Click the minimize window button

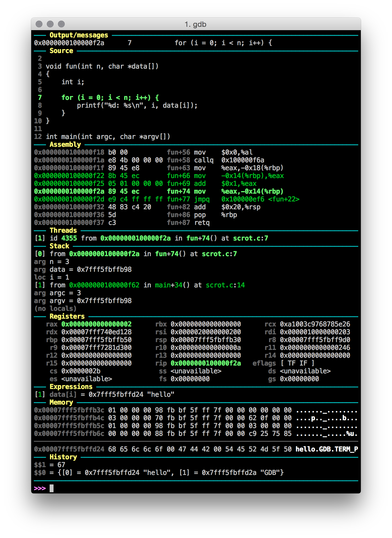click(x=50, y=24)
